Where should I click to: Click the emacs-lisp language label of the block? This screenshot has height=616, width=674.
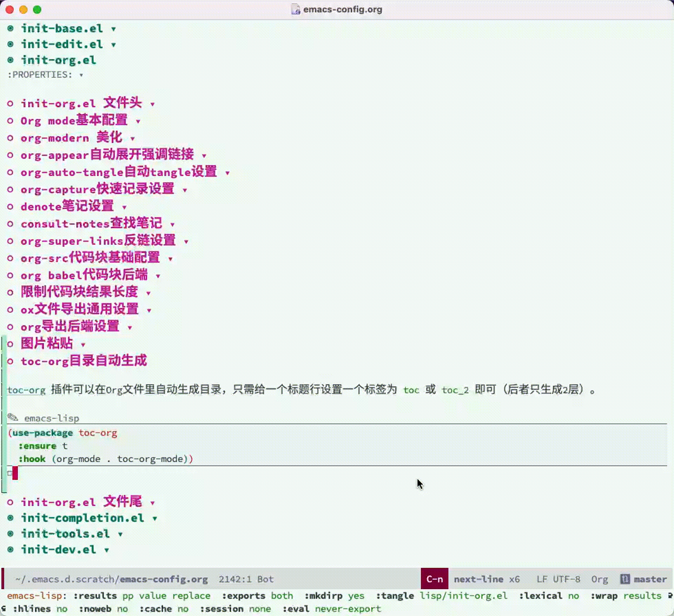(52, 418)
